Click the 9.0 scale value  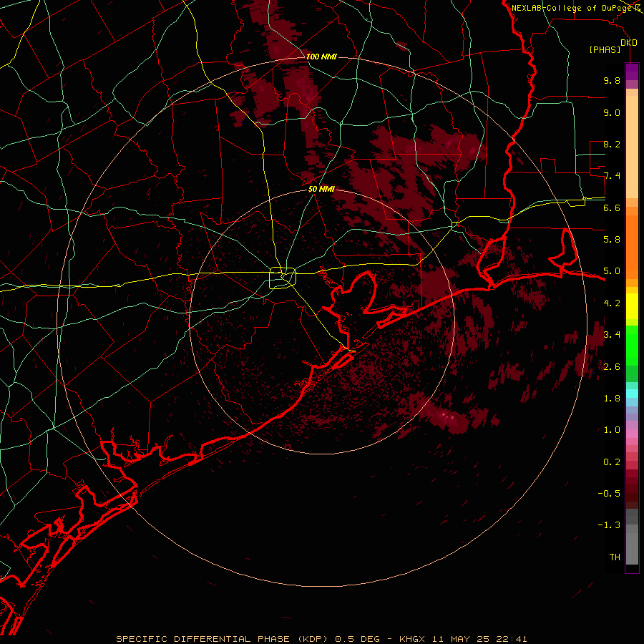point(612,112)
